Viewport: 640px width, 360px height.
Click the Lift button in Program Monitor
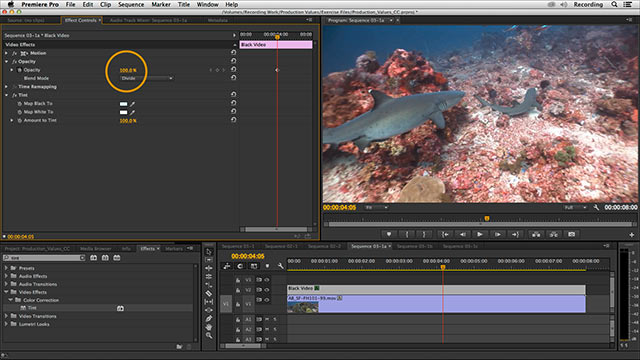(x=536, y=234)
